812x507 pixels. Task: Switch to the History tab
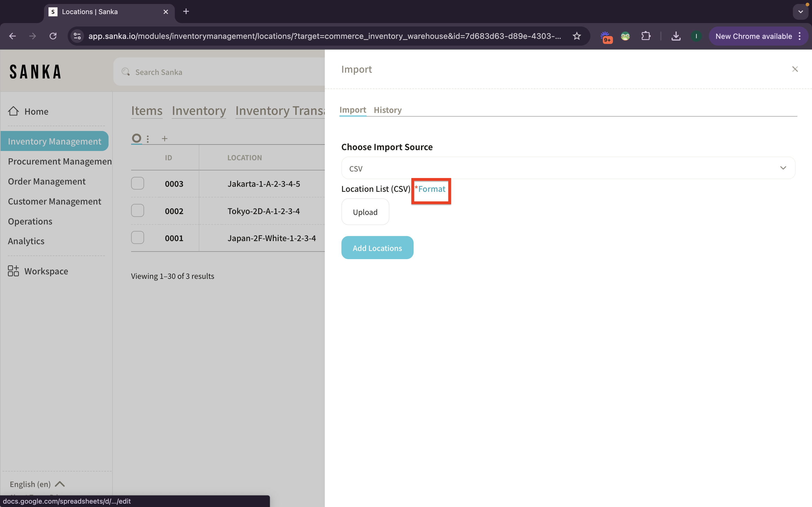tap(388, 110)
